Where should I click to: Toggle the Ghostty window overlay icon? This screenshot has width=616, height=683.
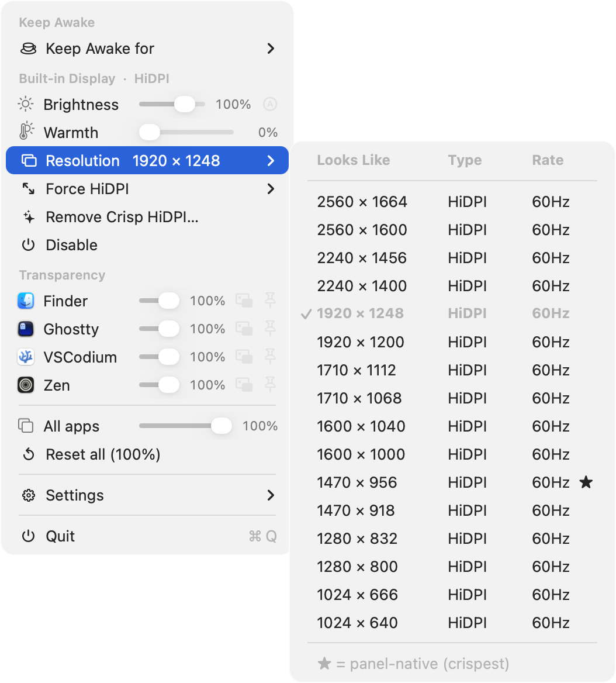[244, 329]
